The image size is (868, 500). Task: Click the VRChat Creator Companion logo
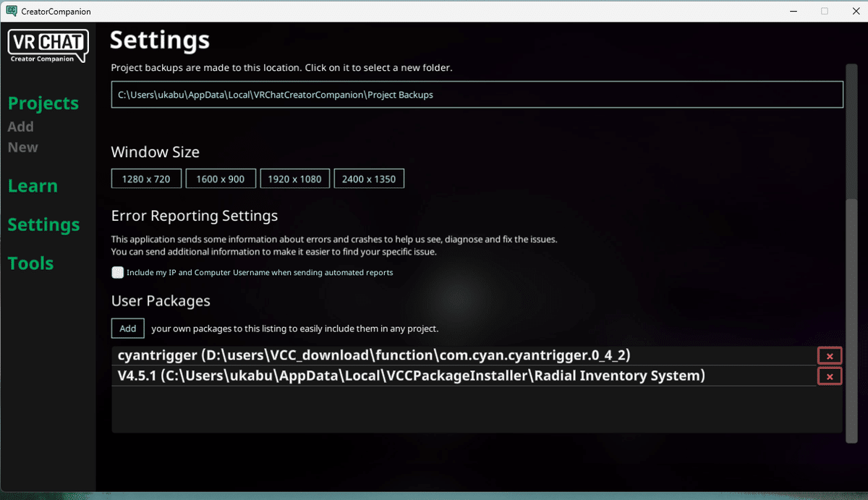[48, 46]
